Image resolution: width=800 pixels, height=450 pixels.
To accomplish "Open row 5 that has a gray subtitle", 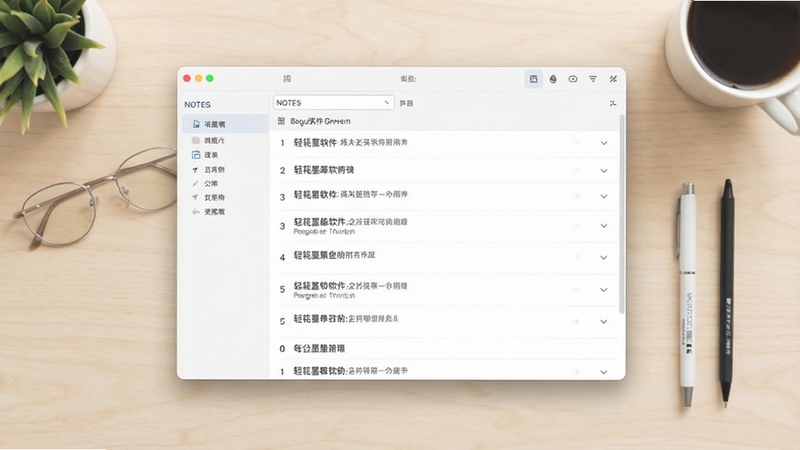I will coord(444,290).
